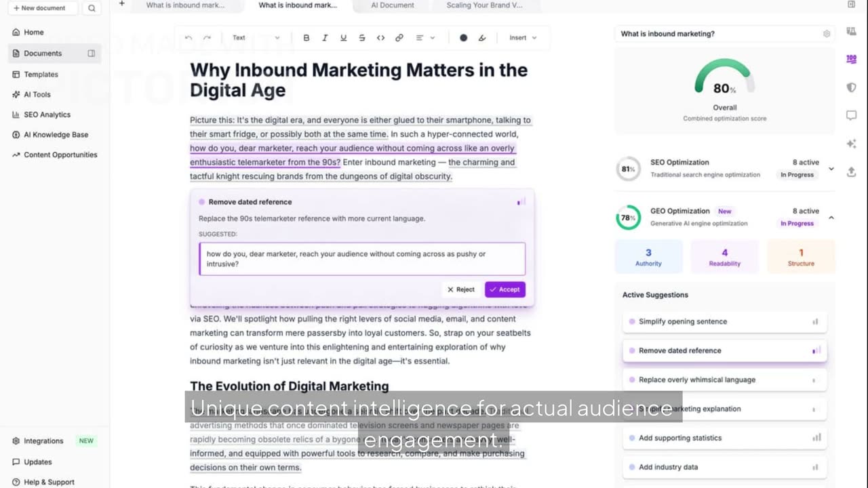The height and width of the screenshot is (488, 868).
Task: Toggle Bold formatting
Action: pos(307,38)
